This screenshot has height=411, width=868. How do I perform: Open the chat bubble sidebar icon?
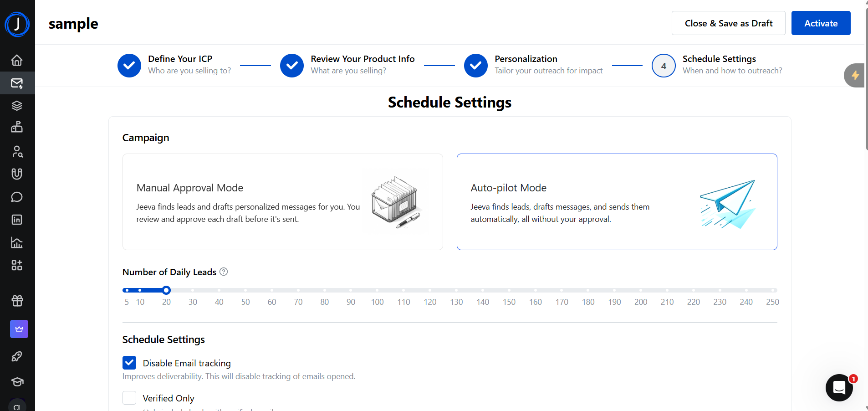(17, 197)
